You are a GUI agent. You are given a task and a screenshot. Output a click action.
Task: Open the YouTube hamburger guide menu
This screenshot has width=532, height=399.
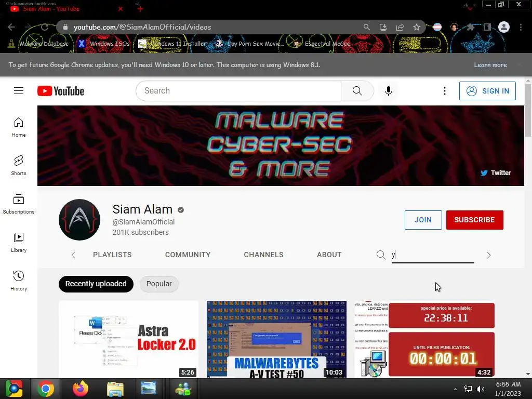(x=19, y=91)
